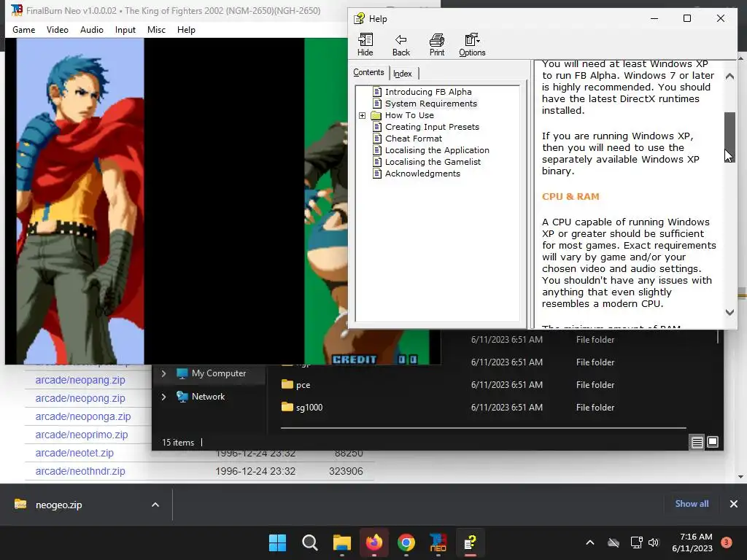The height and width of the screenshot is (560, 747).
Task: Show all downloads
Action: [x=692, y=504]
